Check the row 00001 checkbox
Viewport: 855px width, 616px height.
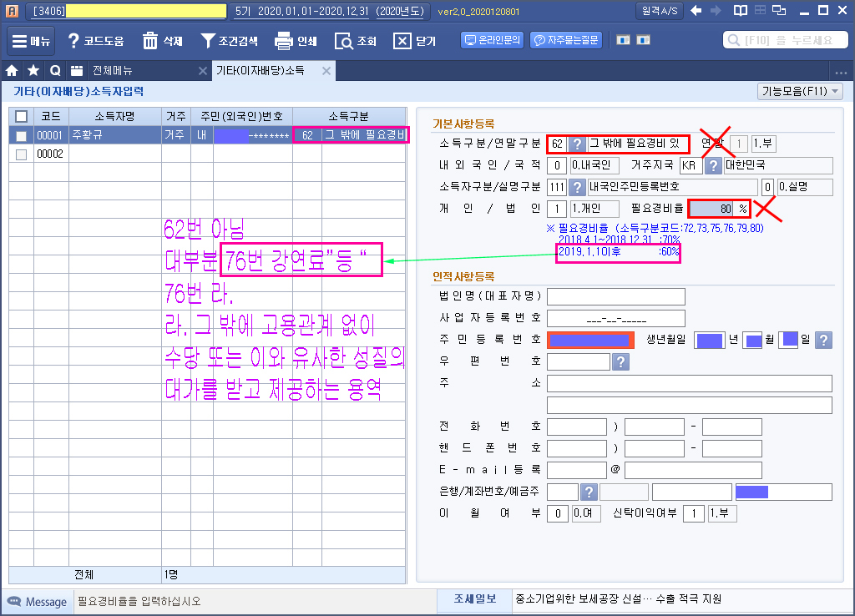point(21,136)
